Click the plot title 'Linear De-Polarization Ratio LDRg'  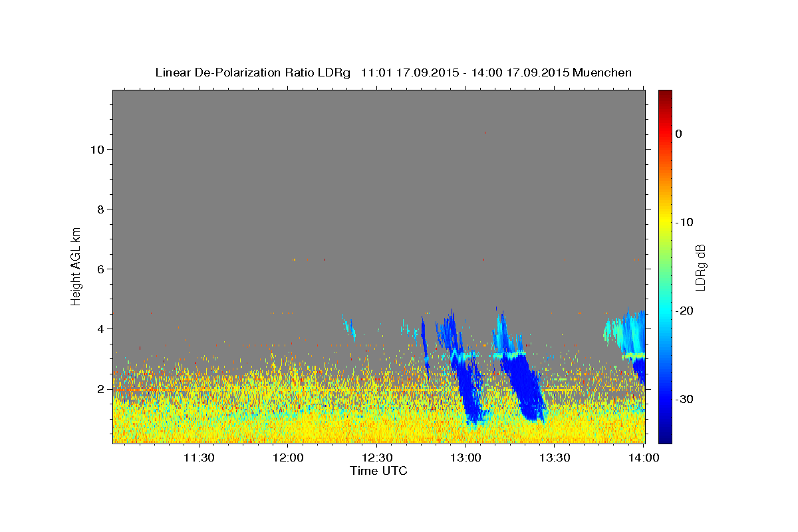coord(252,72)
